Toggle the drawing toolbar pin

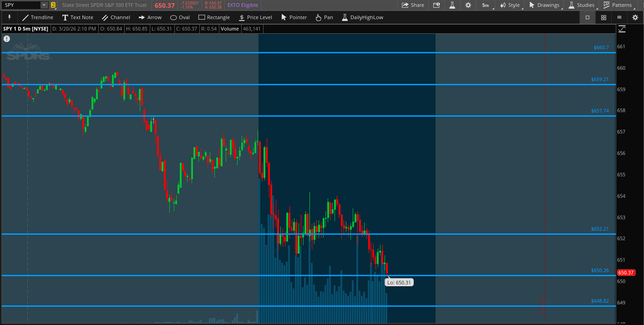(8, 17)
